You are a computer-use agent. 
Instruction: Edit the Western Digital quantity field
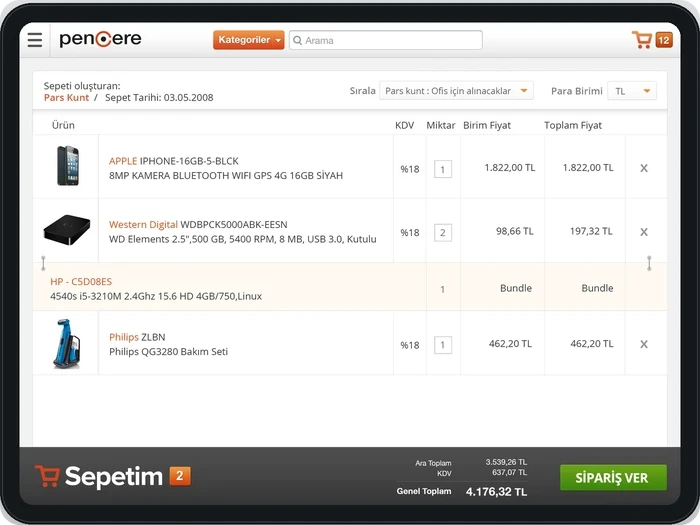coord(443,233)
